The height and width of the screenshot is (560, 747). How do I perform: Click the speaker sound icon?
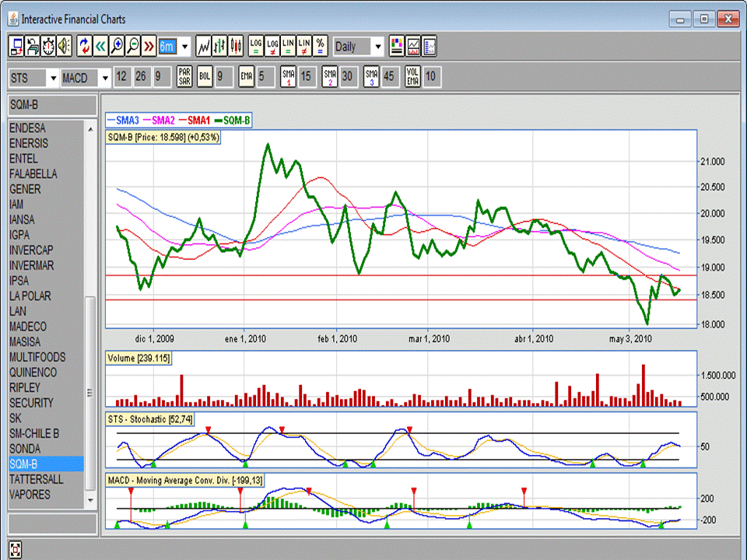[64, 46]
